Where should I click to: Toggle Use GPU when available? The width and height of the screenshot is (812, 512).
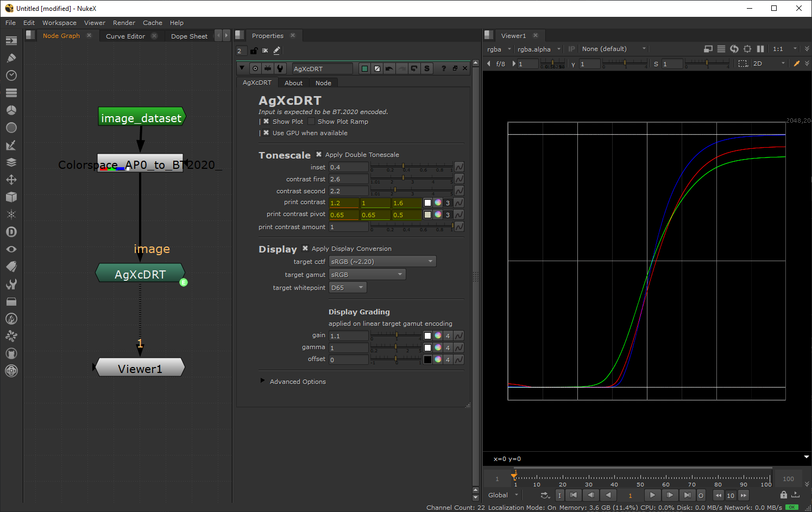266,133
